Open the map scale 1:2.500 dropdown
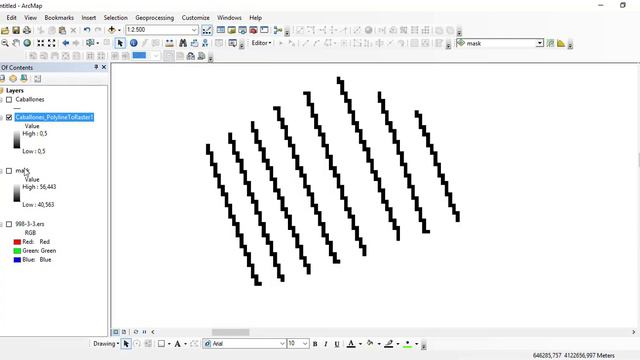 tap(194, 30)
